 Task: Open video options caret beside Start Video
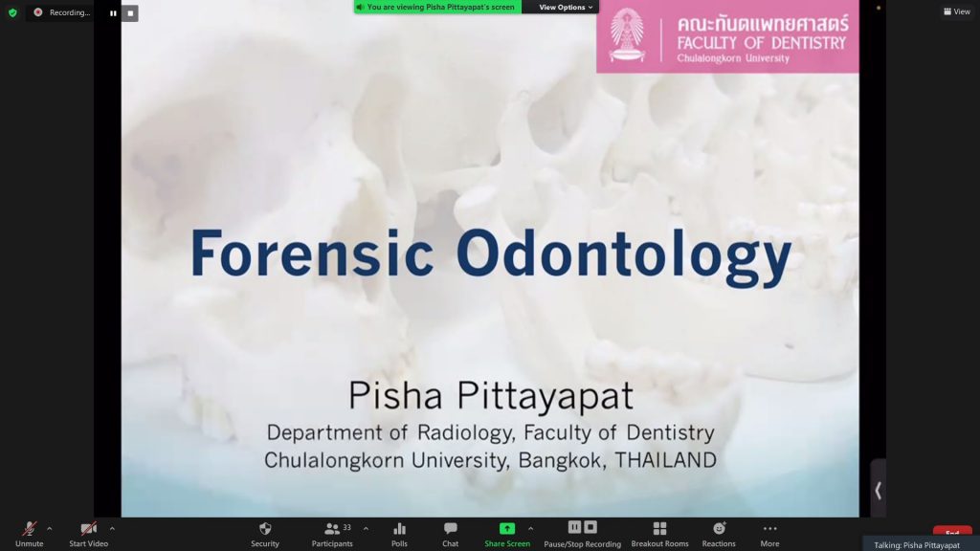click(x=112, y=528)
